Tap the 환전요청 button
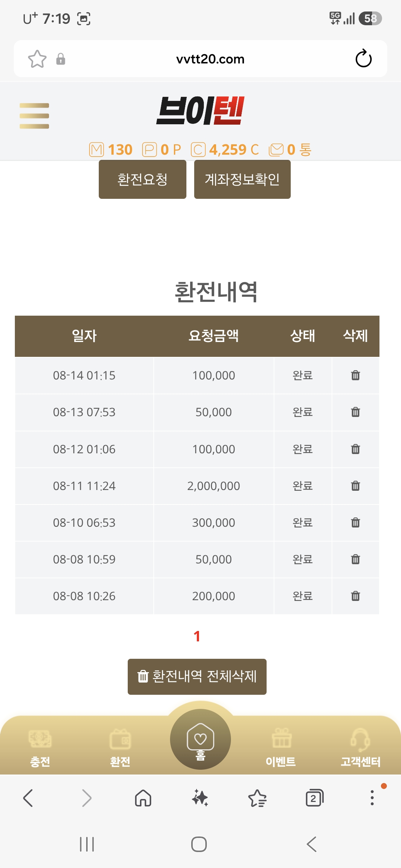Screen dimensions: 401x868 click(143, 180)
